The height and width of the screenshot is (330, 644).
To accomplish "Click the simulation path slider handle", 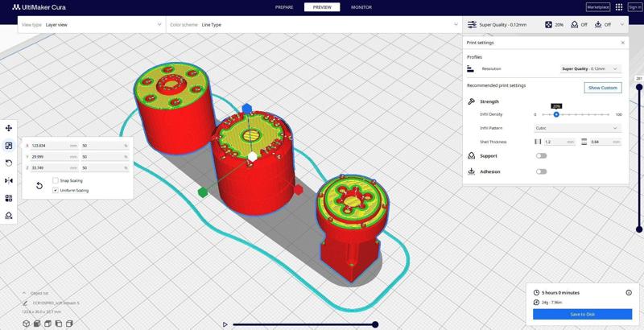I will click(x=375, y=324).
